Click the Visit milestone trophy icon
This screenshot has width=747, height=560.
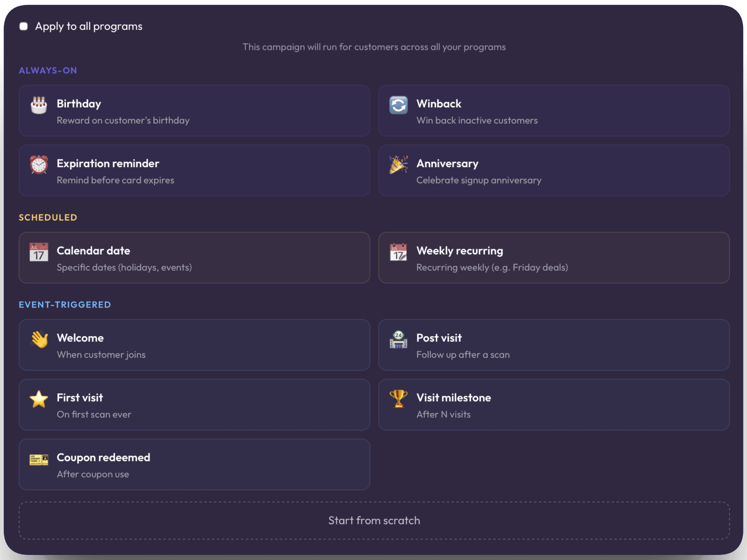pyautogui.click(x=398, y=399)
